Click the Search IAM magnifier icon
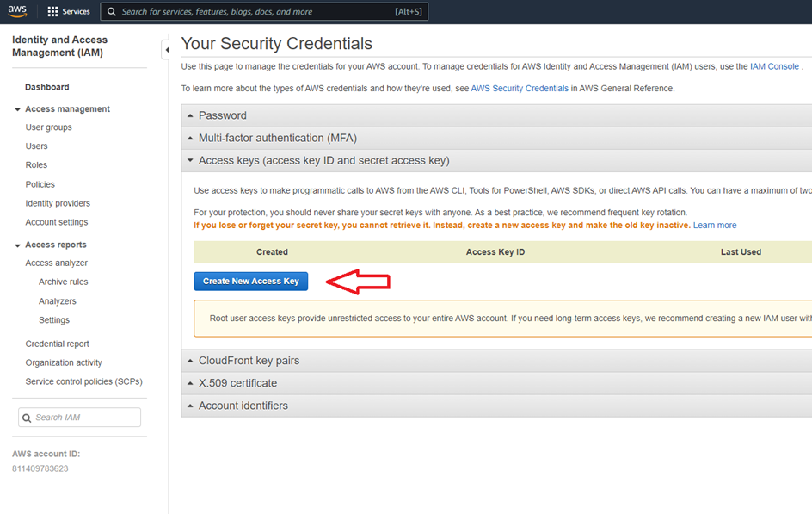 tap(27, 418)
